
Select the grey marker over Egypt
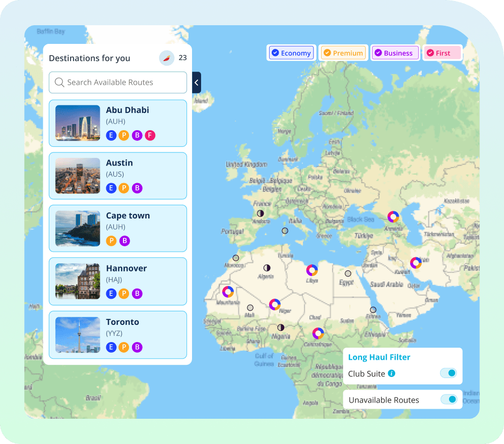point(348,273)
